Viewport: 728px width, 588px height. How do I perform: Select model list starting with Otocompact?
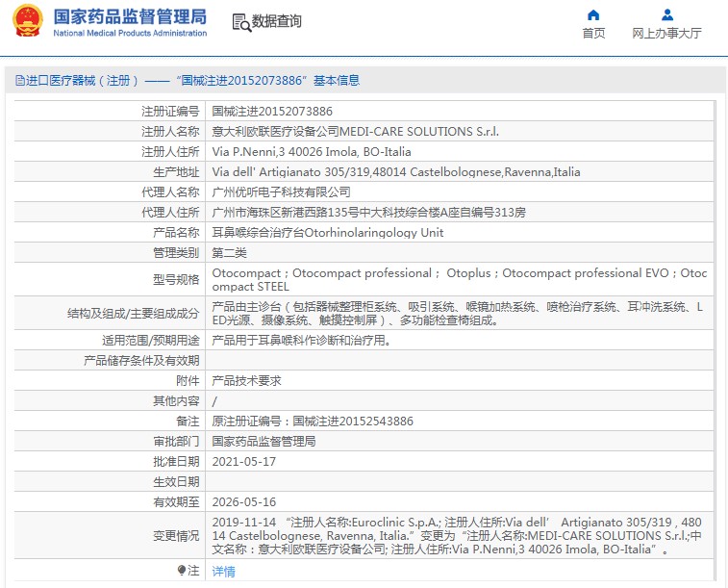point(459,280)
